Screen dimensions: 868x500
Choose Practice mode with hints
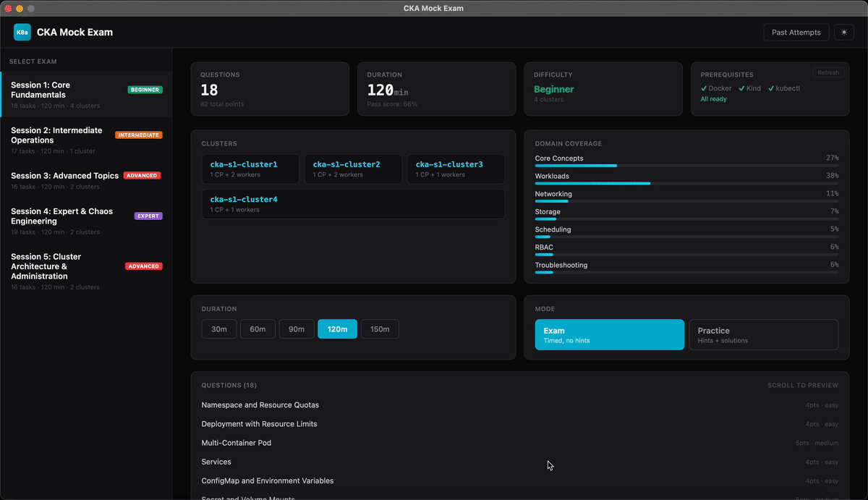[764, 335]
